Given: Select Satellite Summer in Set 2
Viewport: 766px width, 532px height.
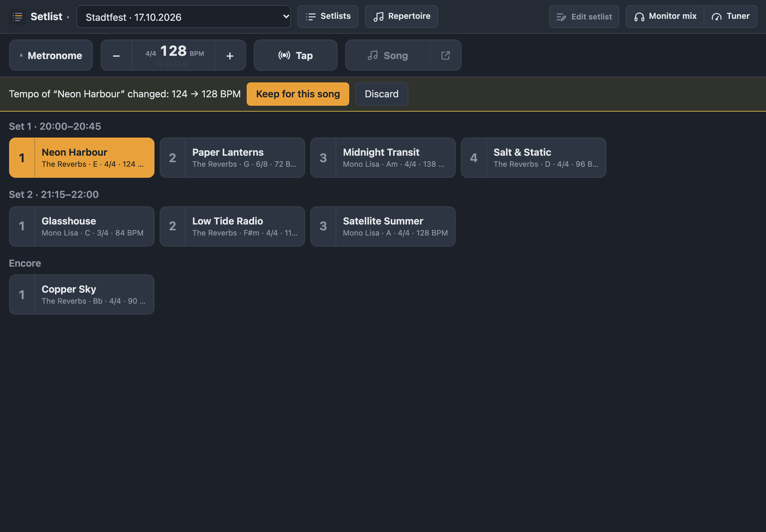Looking at the screenshot, I should [382, 226].
